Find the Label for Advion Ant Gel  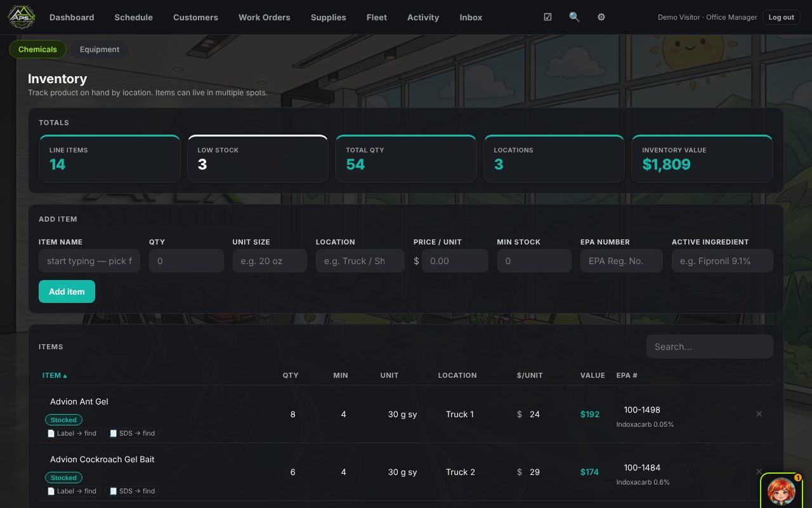(x=72, y=433)
